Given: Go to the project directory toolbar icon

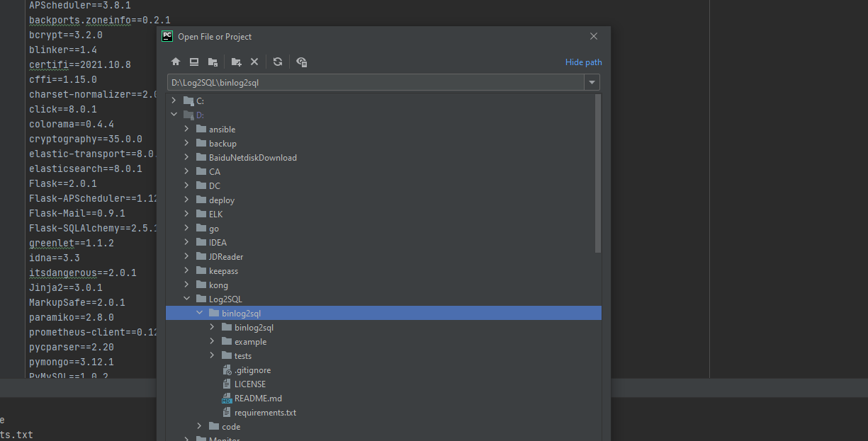Looking at the screenshot, I should point(213,62).
